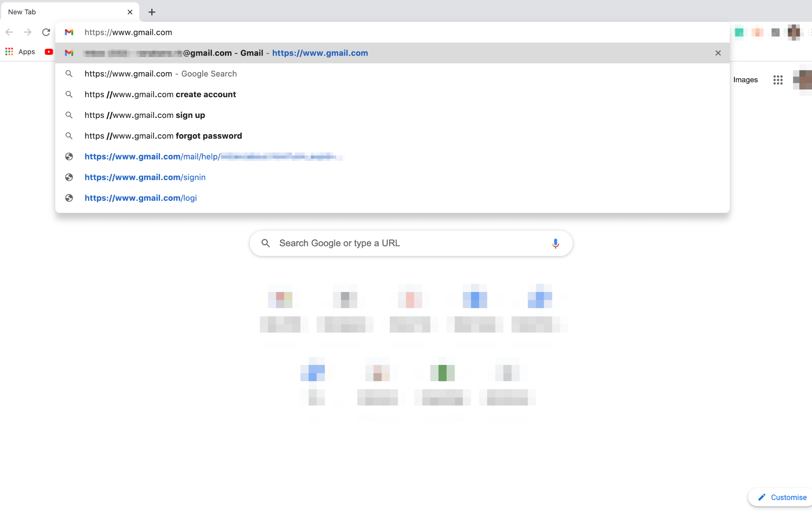Image resolution: width=812 pixels, height=511 pixels.
Task: Navigate back with the back arrow
Action: 9,32
